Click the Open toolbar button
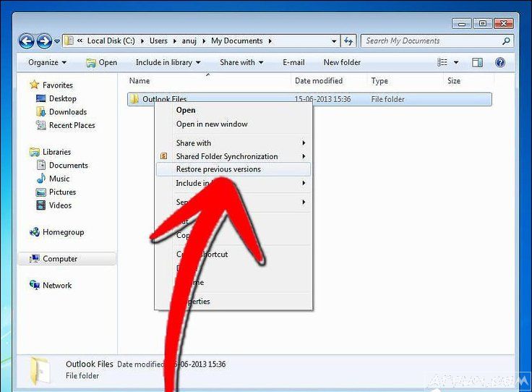Image resolution: width=532 pixels, height=392 pixels. [x=101, y=62]
